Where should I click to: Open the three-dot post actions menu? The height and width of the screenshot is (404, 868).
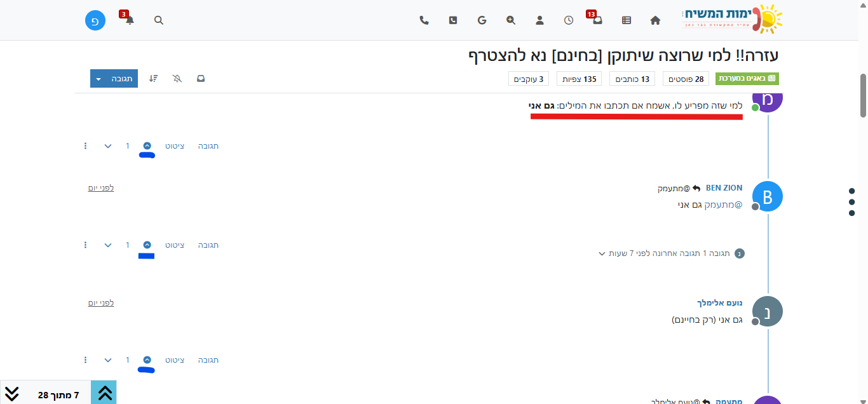click(85, 145)
